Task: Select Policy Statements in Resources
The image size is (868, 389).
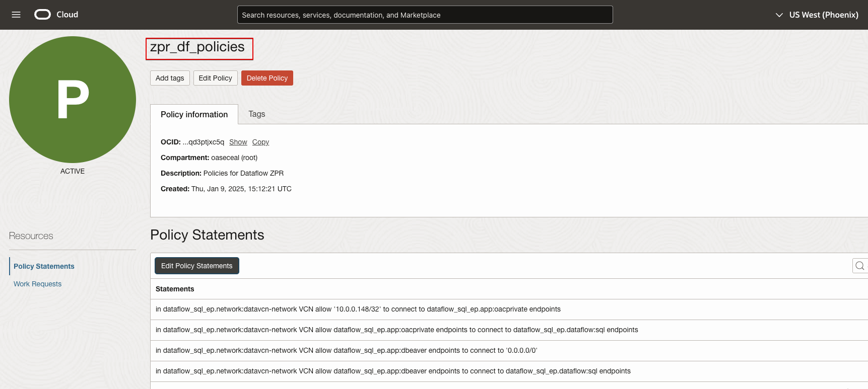Action: (44, 266)
